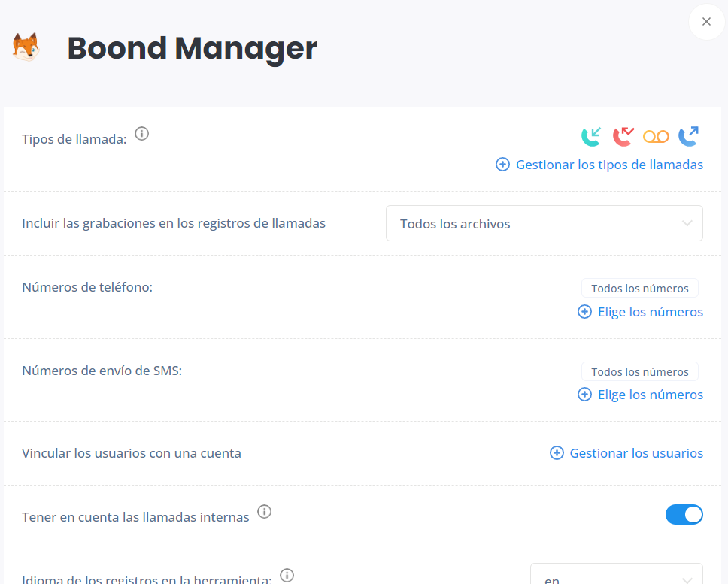
Task: Click the blue outbound call icon
Action: coord(688,136)
